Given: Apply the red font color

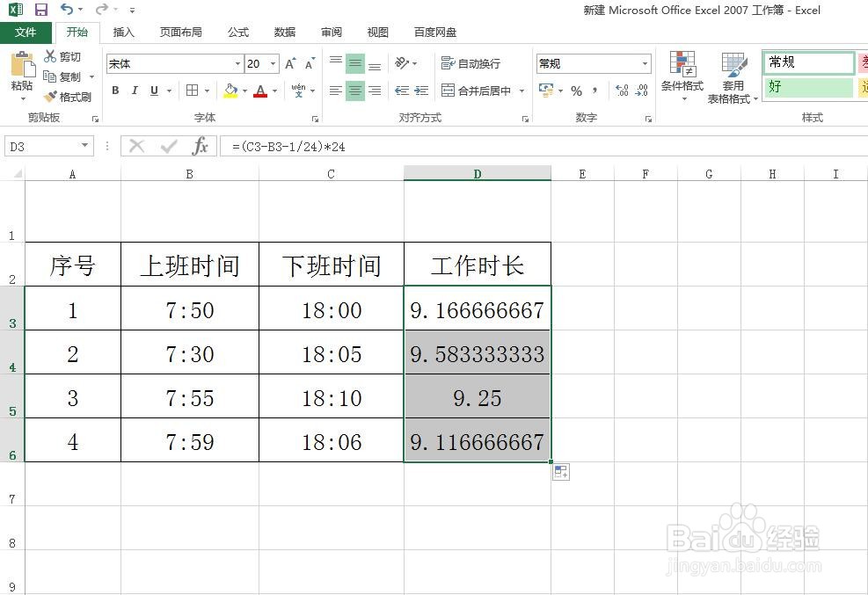Looking at the screenshot, I should 260,91.
